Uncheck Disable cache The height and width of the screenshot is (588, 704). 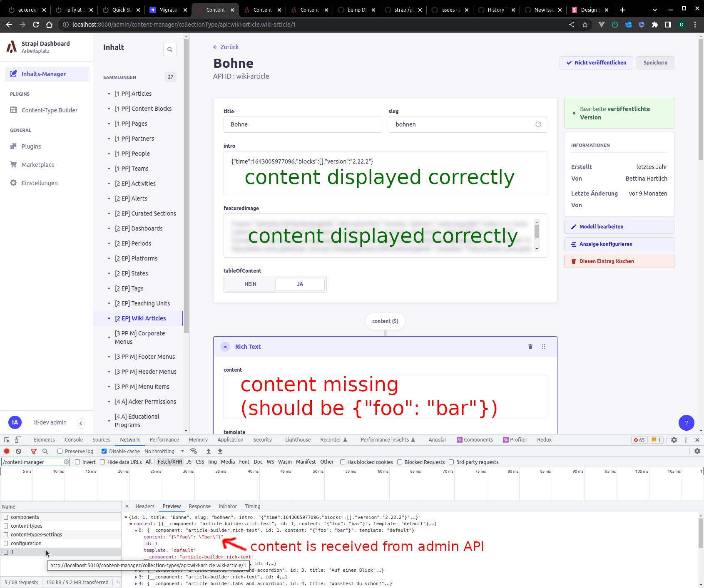point(104,451)
